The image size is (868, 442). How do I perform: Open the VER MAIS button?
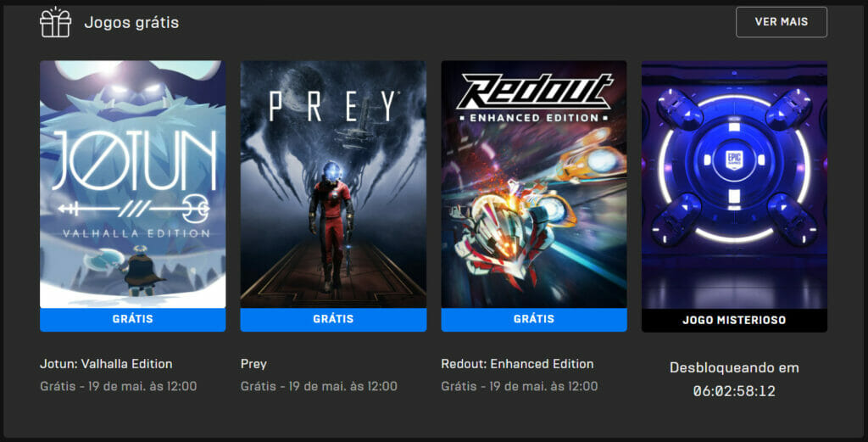tap(781, 22)
